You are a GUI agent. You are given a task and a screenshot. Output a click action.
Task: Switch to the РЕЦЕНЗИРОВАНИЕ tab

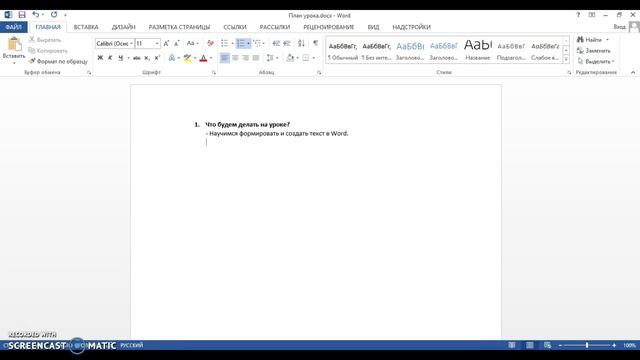(x=329, y=27)
